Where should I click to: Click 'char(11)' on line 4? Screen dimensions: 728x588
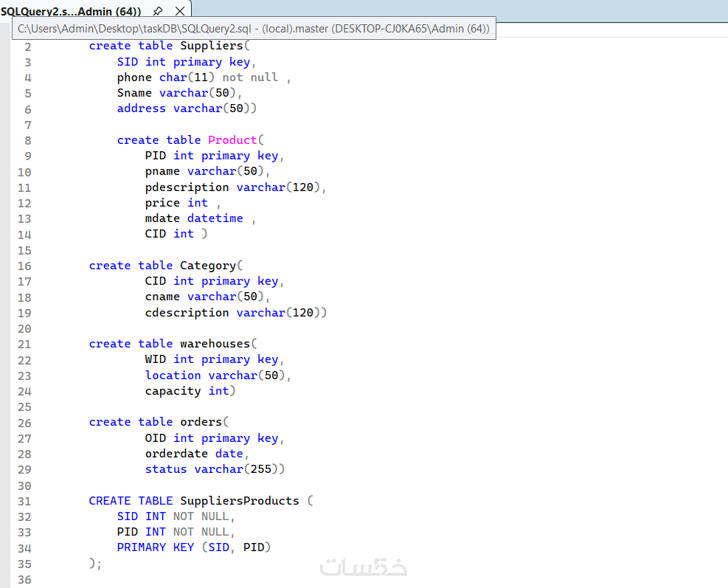click(x=187, y=77)
